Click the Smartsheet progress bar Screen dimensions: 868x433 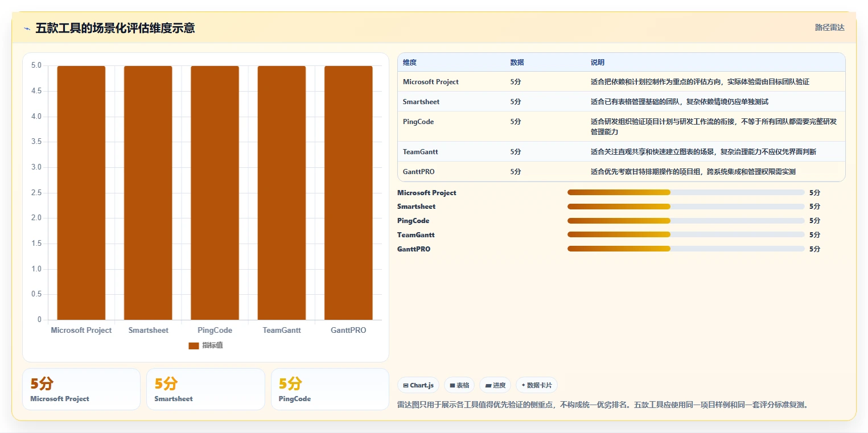pos(686,207)
